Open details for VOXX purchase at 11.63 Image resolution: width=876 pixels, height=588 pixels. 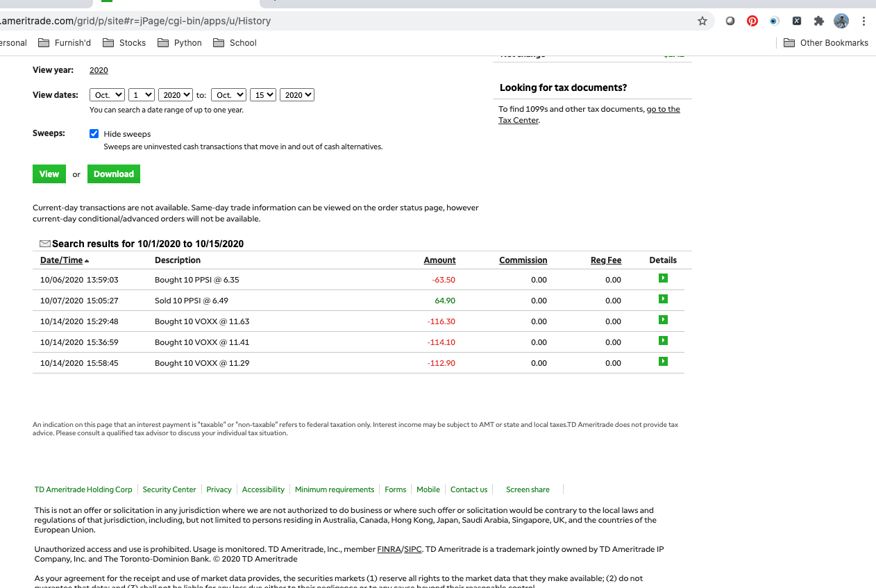pyautogui.click(x=663, y=320)
